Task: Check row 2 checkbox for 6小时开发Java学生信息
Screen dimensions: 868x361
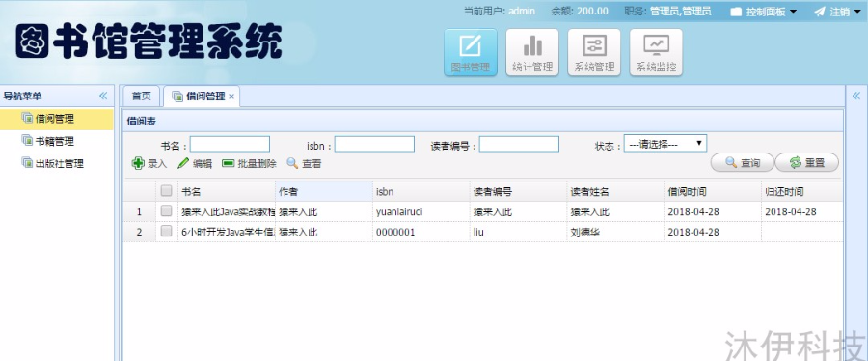Action: coord(166,232)
